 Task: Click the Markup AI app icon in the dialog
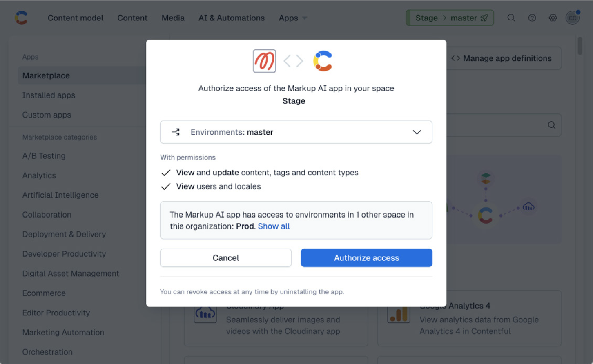264,61
